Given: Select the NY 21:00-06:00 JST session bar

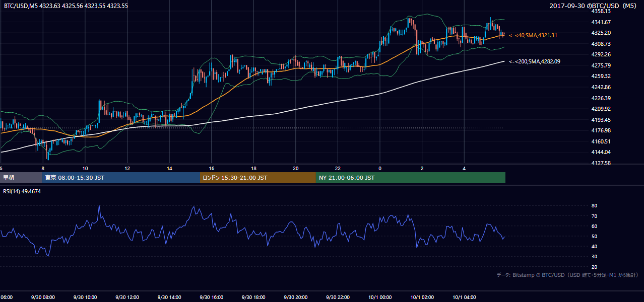Looking at the screenshot, I should 411,178.
